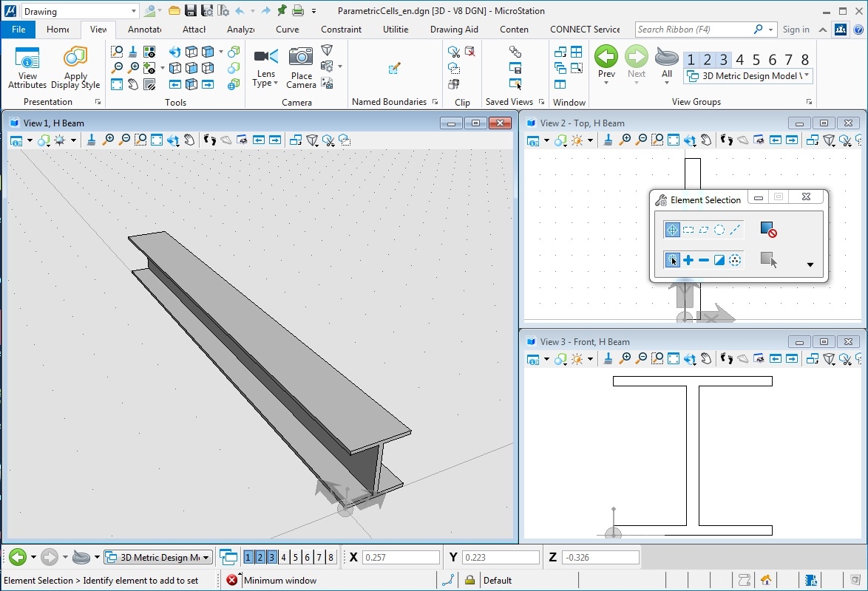Toggle view 1 in ribbon View Groups
The width and height of the screenshot is (868, 591).
tap(691, 59)
